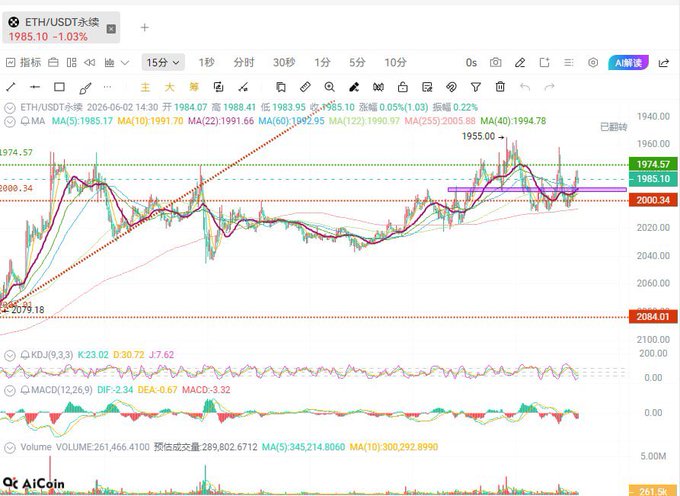Switch to the 10分 interval
This screenshot has height=496, width=680.
coord(396,62)
